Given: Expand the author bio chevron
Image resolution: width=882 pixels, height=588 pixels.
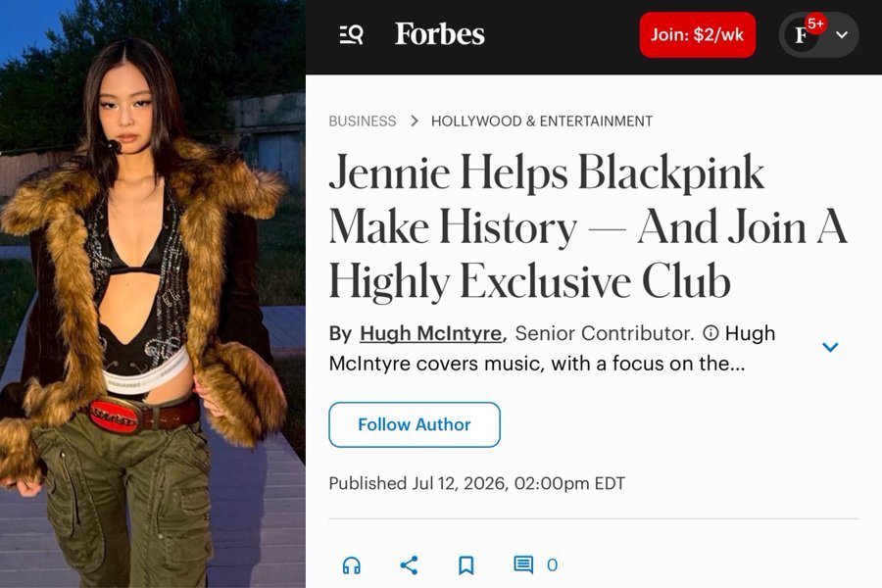Looking at the screenshot, I should pos(830,347).
